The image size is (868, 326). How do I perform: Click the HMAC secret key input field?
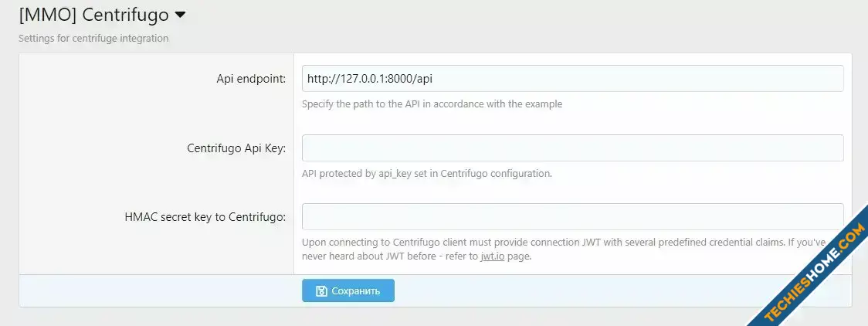572,216
